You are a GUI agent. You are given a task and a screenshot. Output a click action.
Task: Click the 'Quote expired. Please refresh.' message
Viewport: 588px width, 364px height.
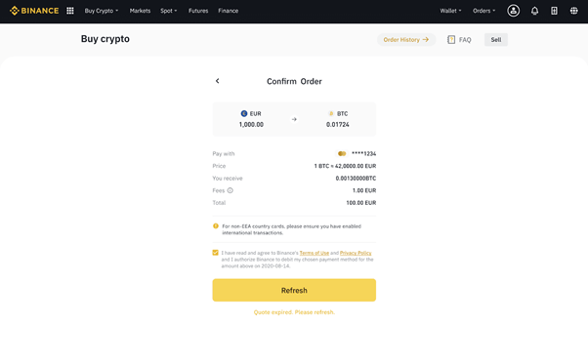294,312
